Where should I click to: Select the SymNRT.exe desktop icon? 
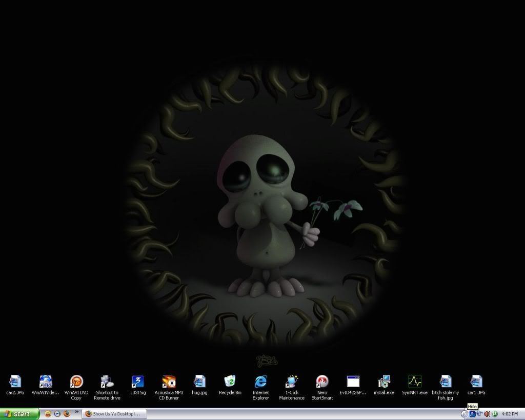pos(414,385)
